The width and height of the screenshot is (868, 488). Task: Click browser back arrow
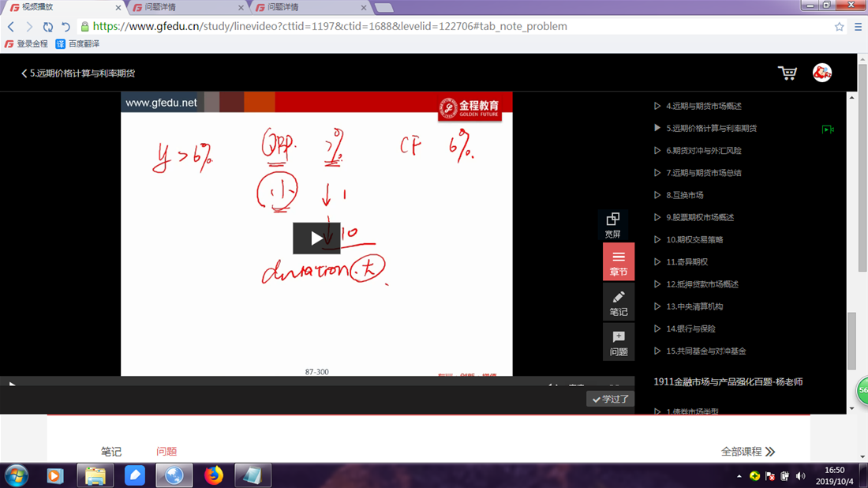point(11,27)
